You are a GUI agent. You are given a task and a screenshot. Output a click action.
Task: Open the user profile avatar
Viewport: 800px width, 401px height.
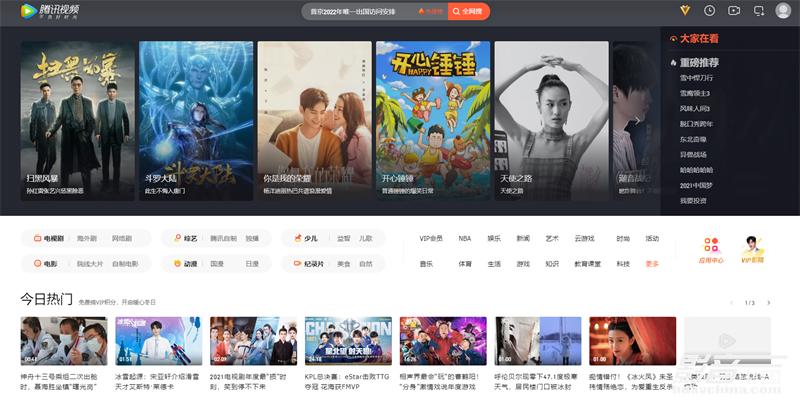pyautogui.click(x=783, y=10)
